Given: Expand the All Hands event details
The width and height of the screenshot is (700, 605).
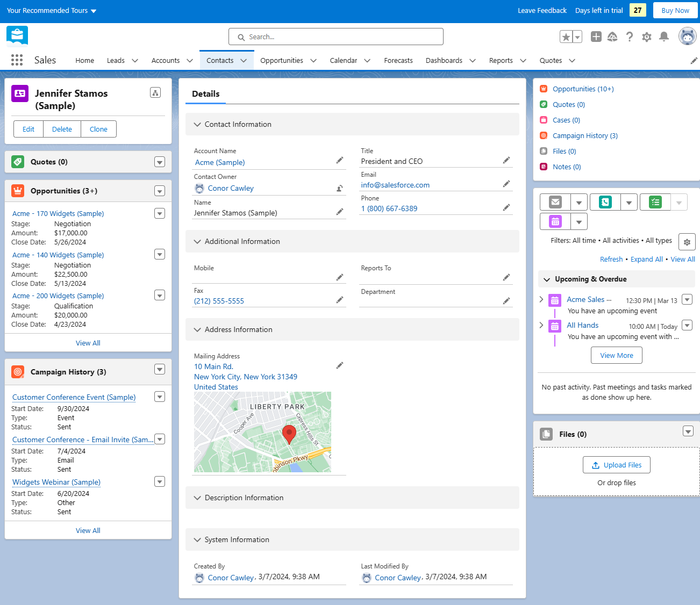Looking at the screenshot, I should pyautogui.click(x=541, y=325).
